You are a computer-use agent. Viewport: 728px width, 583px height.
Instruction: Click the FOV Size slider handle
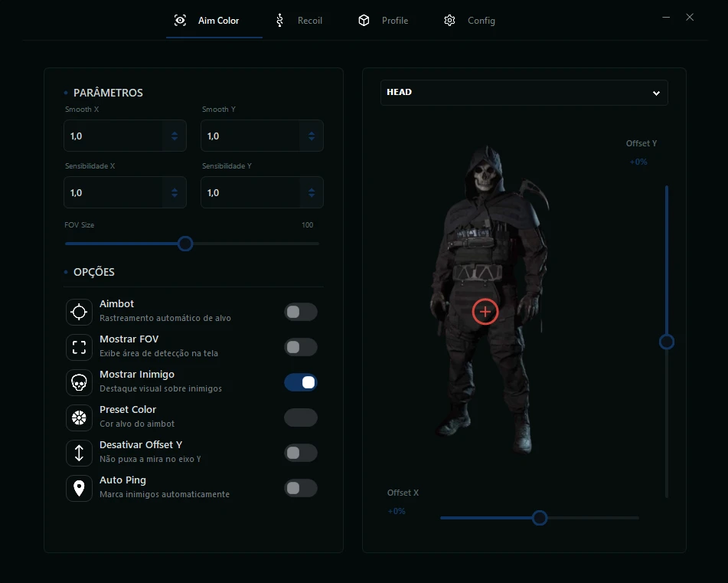pos(185,244)
